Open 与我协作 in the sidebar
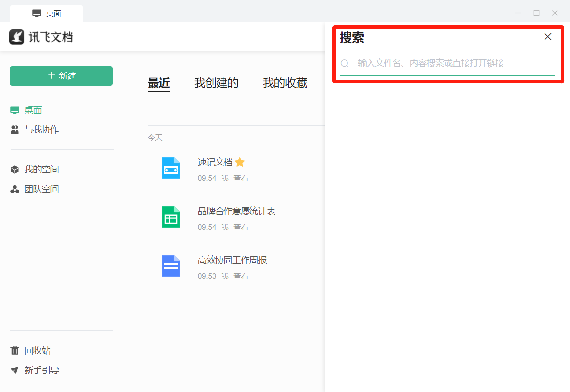Viewport: 570px width, 392px height. click(x=42, y=130)
